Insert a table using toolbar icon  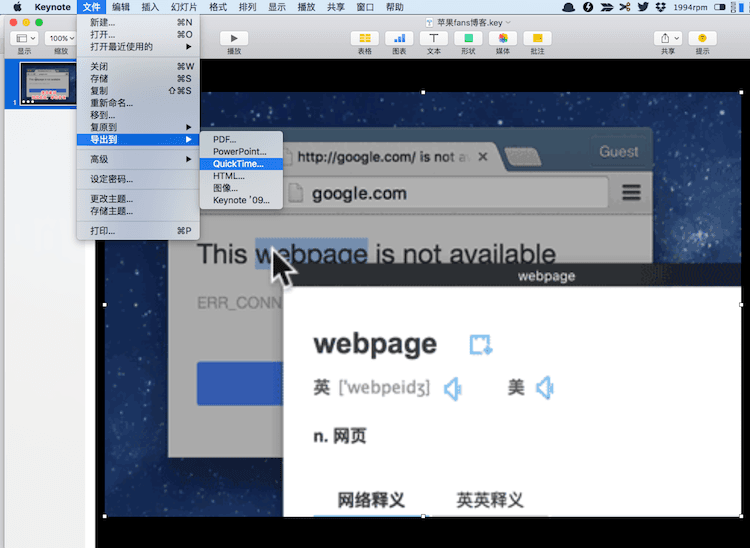365,38
